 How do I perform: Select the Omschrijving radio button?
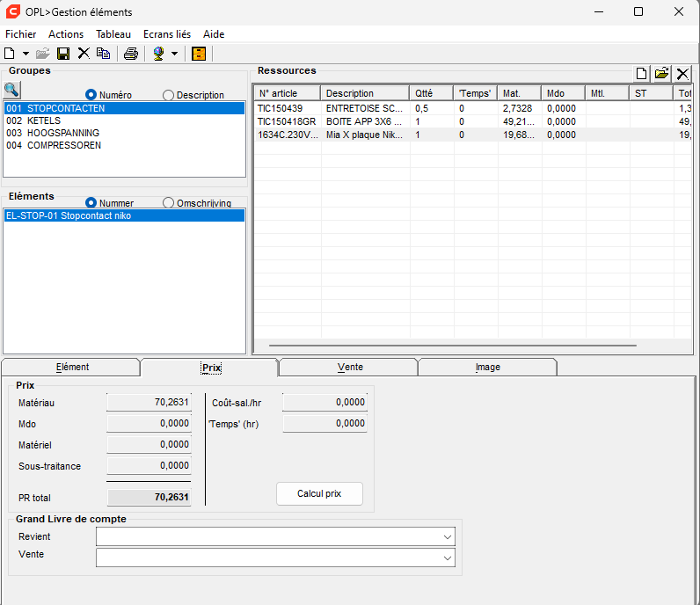[x=168, y=203]
